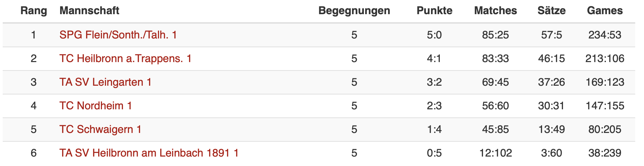The image size is (644, 166).
Task: Open TA SV Heilbronn am Leinbach 1891 1
Action: (x=149, y=153)
